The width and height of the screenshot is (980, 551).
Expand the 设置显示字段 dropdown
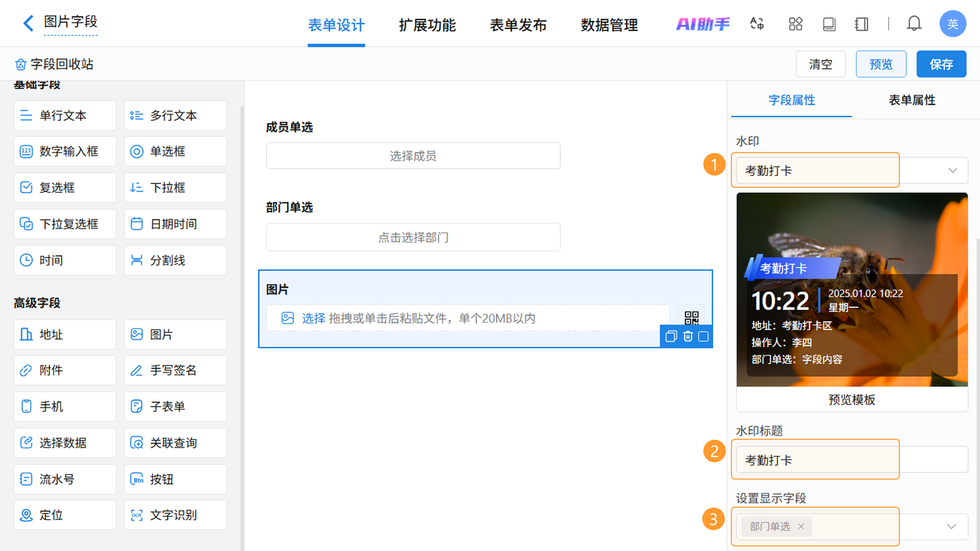951,526
